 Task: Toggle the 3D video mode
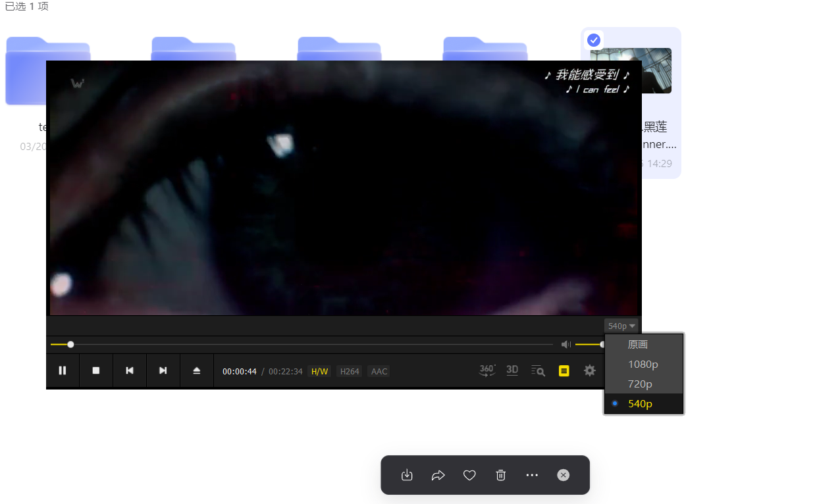coord(512,370)
